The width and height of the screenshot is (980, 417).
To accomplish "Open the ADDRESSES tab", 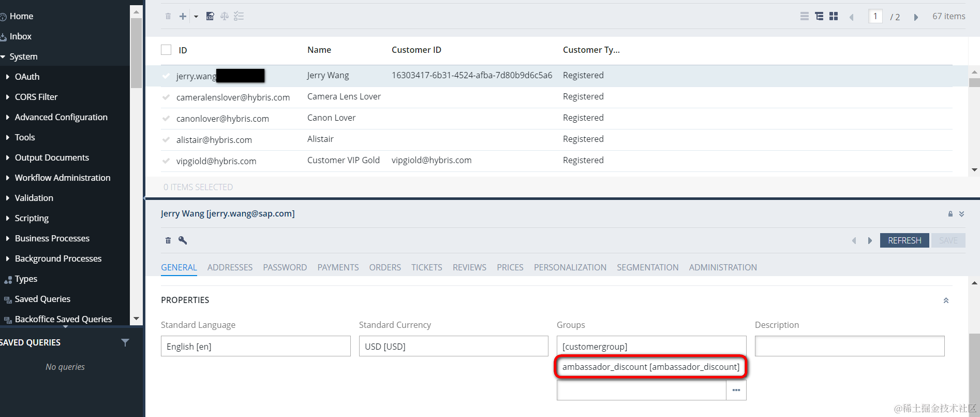I will [230, 267].
